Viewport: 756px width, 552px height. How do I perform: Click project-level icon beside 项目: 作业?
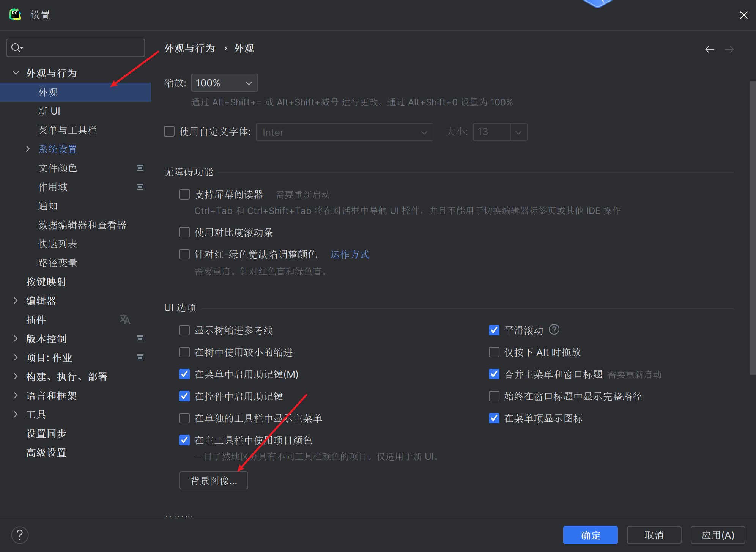(x=140, y=357)
